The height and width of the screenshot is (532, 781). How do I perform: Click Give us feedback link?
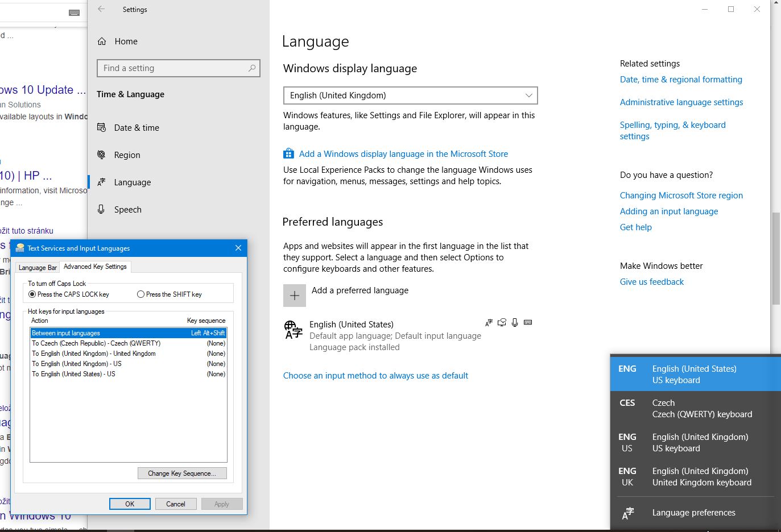[x=652, y=282]
